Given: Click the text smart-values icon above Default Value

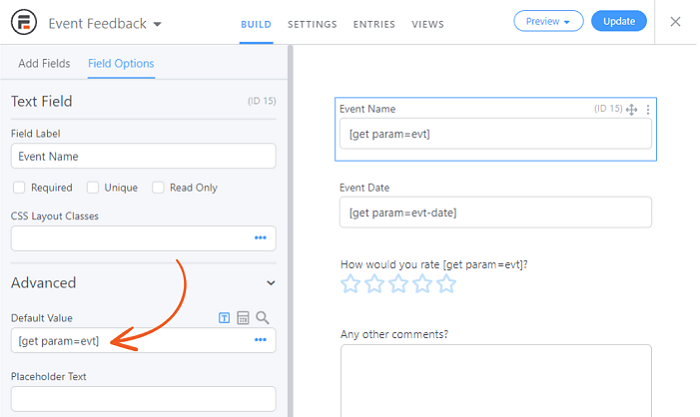Looking at the screenshot, I should pyautogui.click(x=224, y=318).
